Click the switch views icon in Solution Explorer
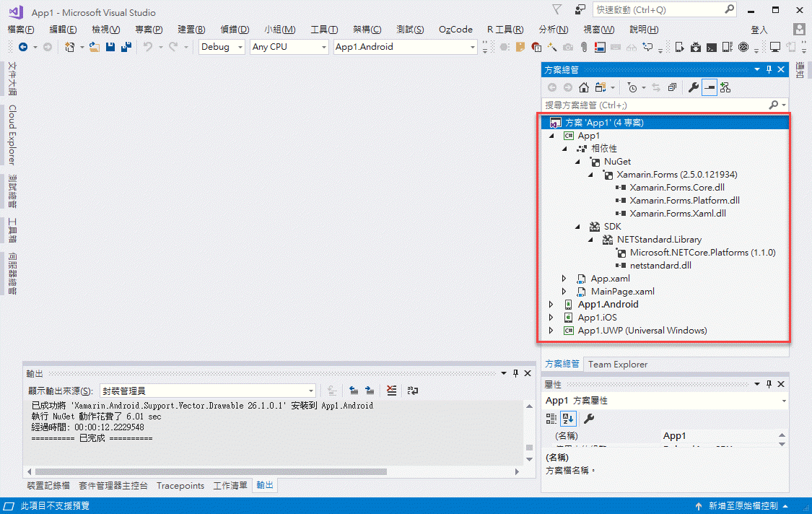 point(601,87)
